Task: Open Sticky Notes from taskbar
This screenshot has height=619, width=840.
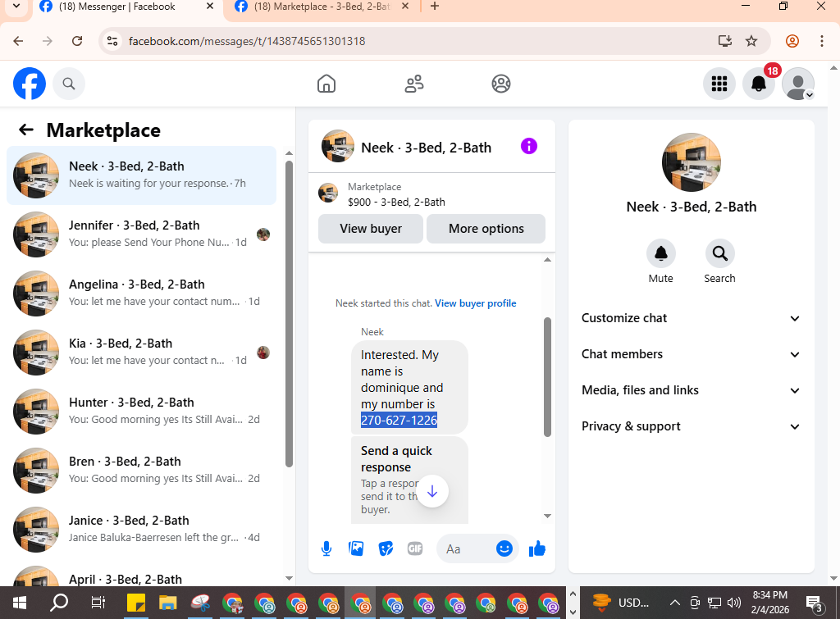Action: pyautogui.click(x=136, y=603)
